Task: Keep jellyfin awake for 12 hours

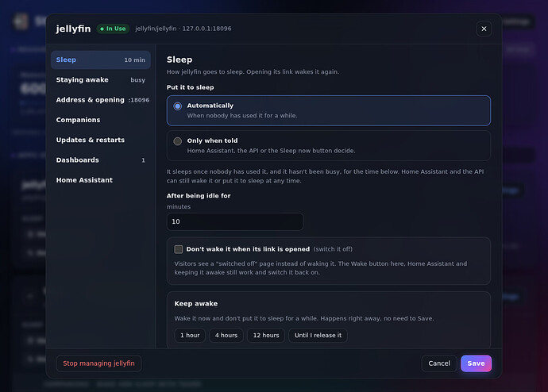Action: tap(266, 336)
